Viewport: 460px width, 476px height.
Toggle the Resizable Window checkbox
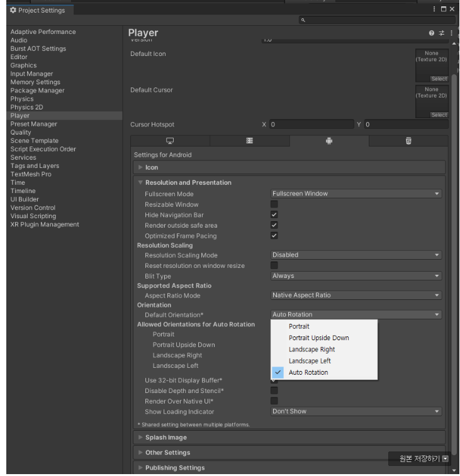(x=274, y=204)
